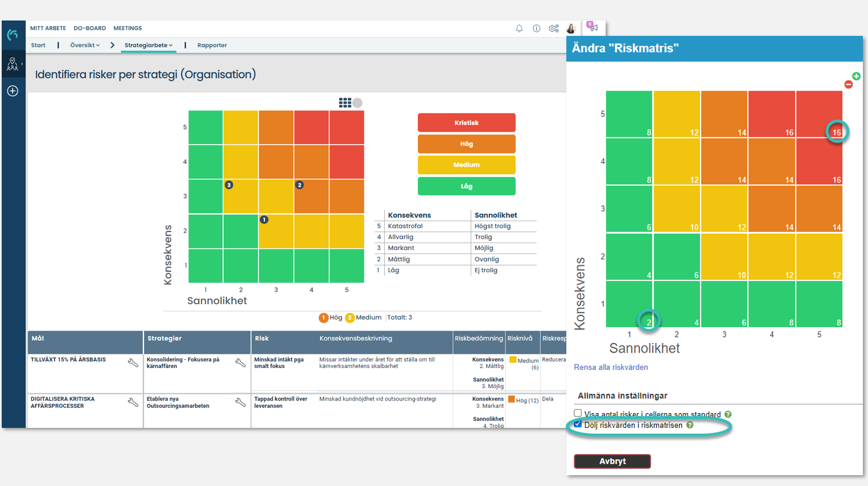Click the red minus icon above risk matrix
The width and height of the screenshot is (868, 486).
click(848, 84)
